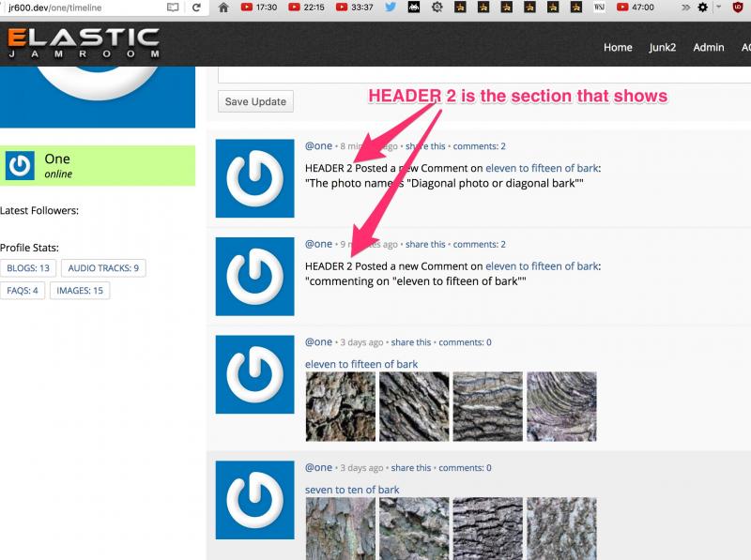Click share this on 9 minutes ago post
This screenshot has height=560, width=751.
(425, 244)
